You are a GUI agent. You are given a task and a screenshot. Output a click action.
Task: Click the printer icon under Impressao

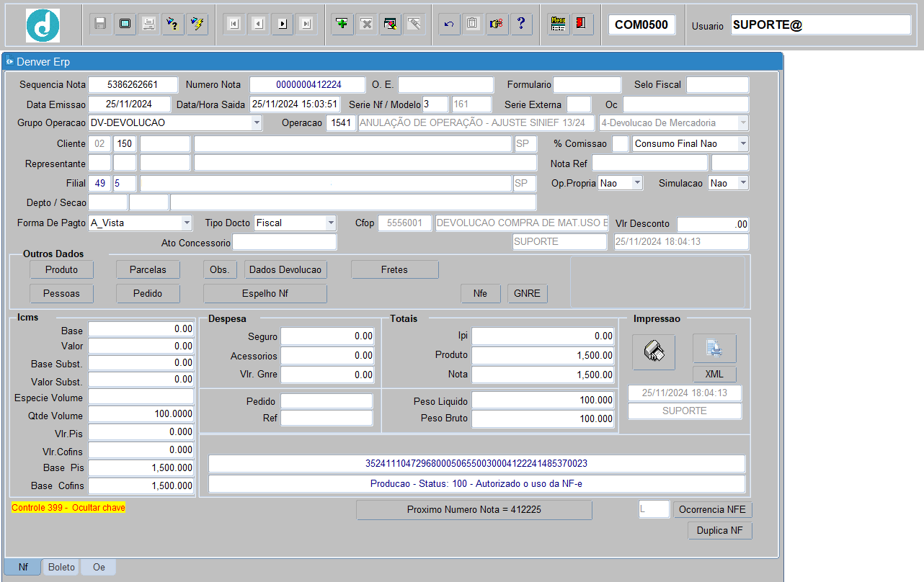(654, 352)
